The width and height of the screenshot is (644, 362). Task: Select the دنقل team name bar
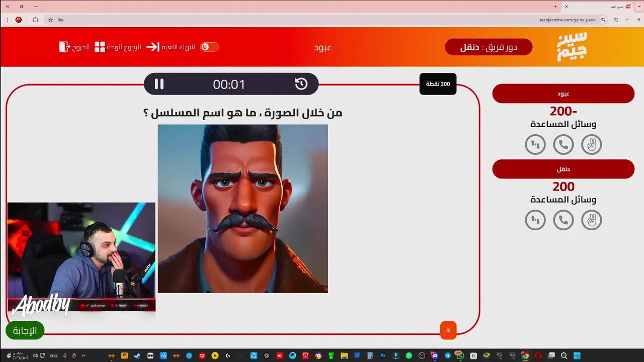point(563,169)
